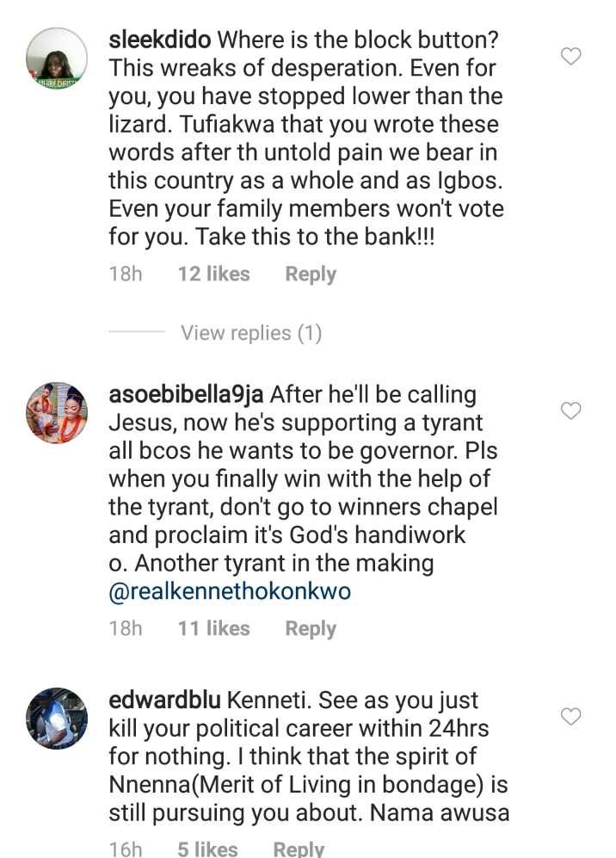Image resolution: width=616 pixels, height=858 pixels.
Task: Tap the sleekdido username
Action: click(161, 40)
